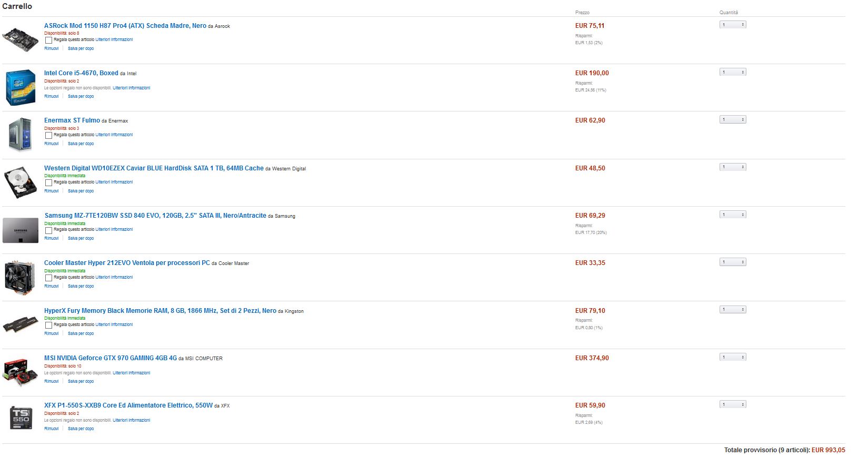Open the Enermax ST Fulmo case image

point(21,135)
